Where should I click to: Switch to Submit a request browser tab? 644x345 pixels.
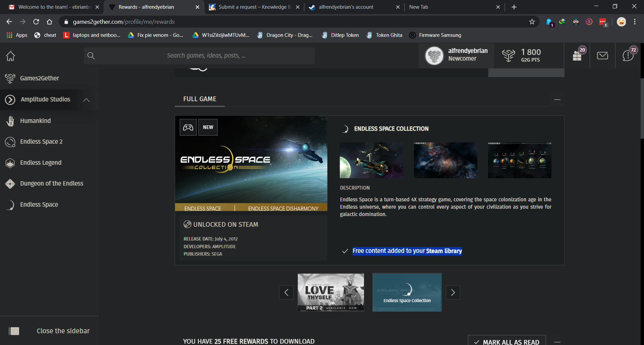click(x=254, y=7)
